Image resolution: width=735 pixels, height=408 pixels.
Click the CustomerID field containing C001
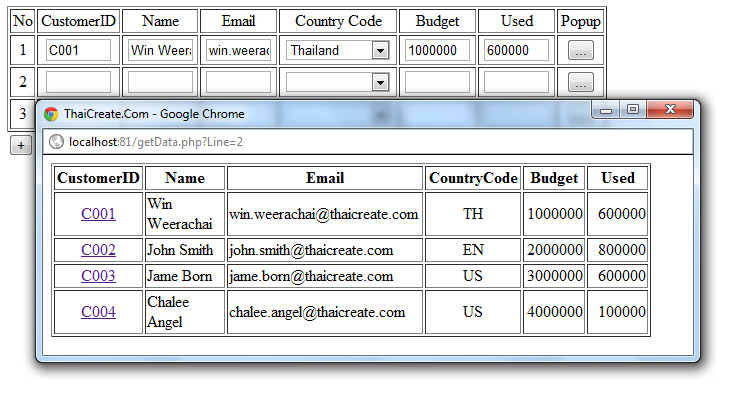[78, 50]
